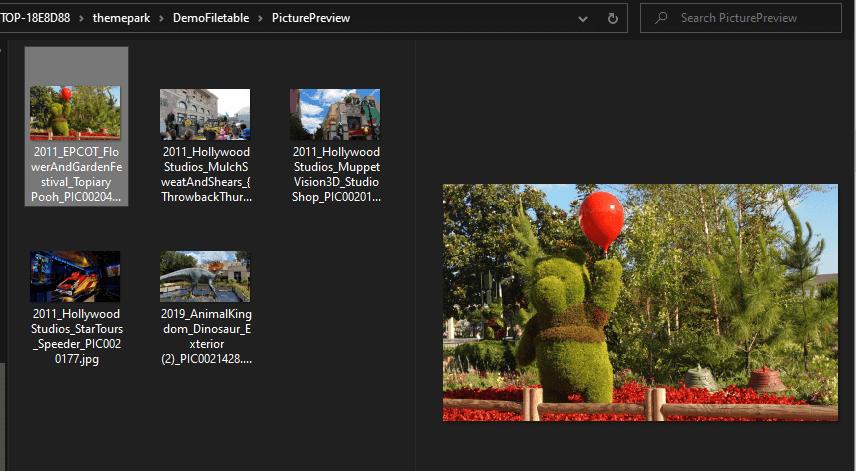Click the 2019_AnimalKingdom_Dinosaur file name label

[x=206, y=336]
